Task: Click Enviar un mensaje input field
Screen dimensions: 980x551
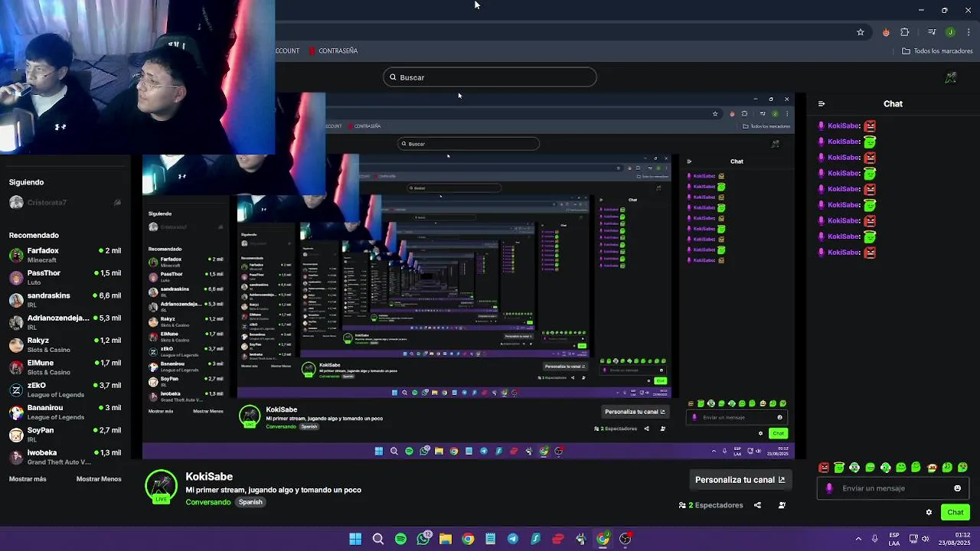Action: pos(893,488)
